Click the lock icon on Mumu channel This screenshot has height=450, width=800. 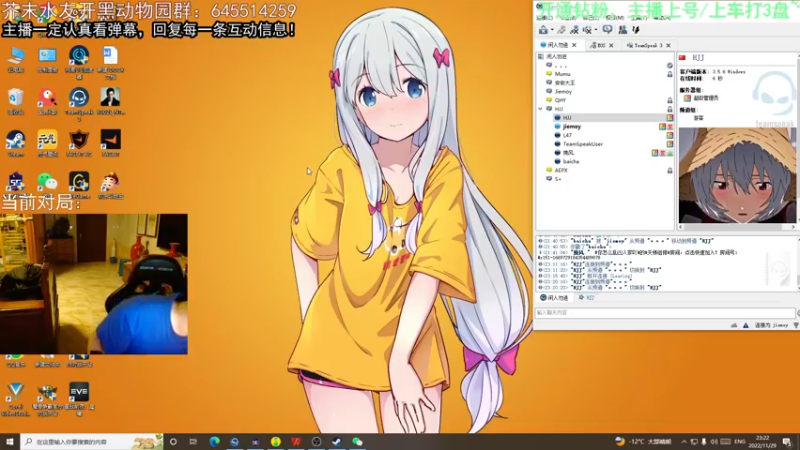point(669,74)
